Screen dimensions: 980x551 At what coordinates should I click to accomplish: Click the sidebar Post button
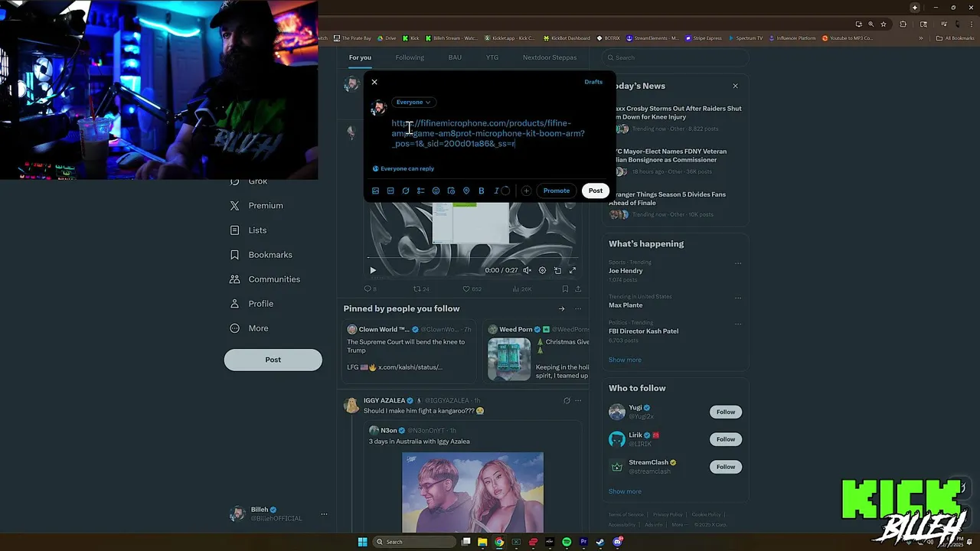(x=273, y=360)
